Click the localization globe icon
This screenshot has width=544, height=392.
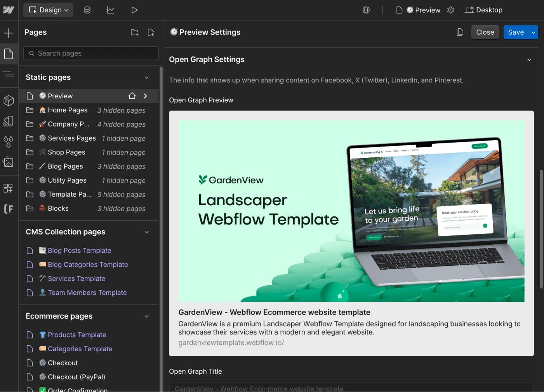pos(366,10)
